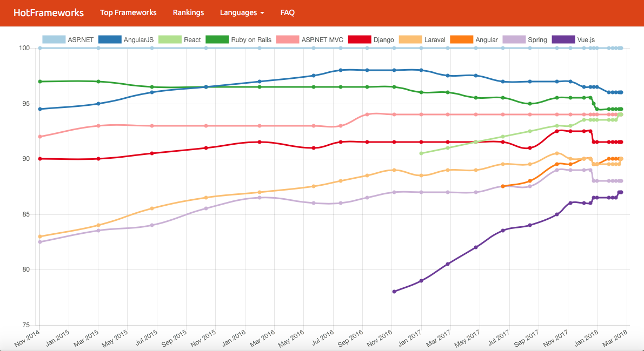Select Spring starting data point at 82.5
The height and width of the screenshot is (351, 644).
click(x=40, y=242)
